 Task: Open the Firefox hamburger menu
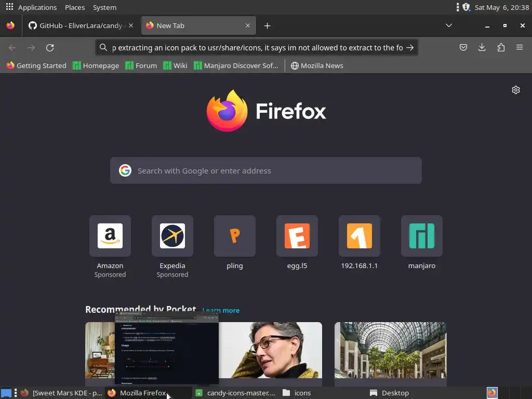520,47
